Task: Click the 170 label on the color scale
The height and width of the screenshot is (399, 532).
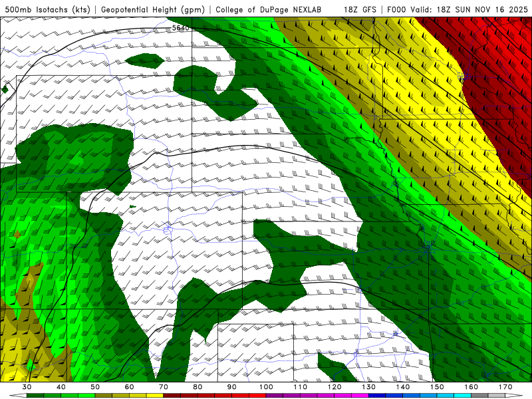Action: click(x=505, y=387)
